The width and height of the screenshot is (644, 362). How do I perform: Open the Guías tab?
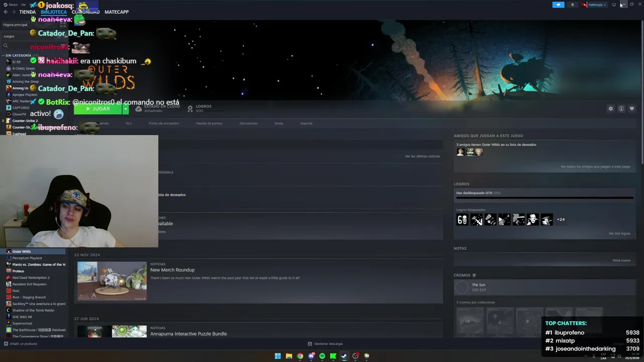pyautogui.click(x=279, y=123)
